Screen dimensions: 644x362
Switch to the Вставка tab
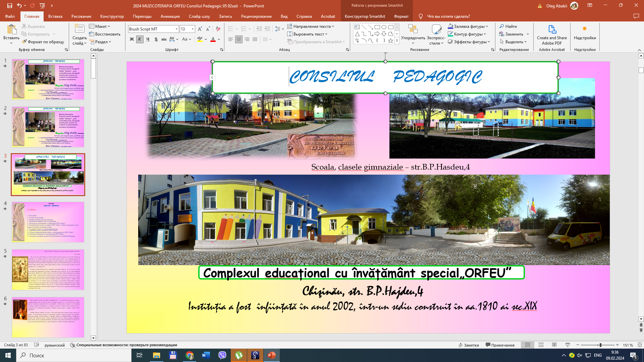pos(55,16)
